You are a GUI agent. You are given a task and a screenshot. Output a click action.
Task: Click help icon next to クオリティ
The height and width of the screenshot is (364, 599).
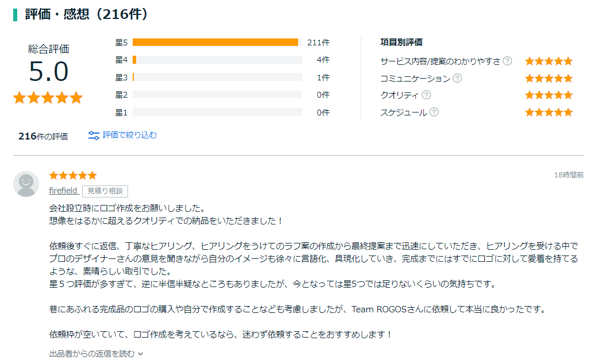click(x=426, y=95)
